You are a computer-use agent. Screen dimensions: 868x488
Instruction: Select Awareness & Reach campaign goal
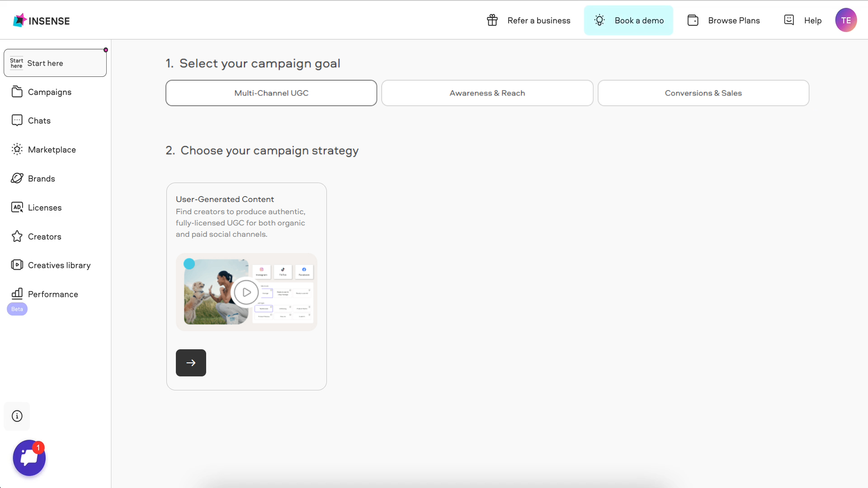coord(487,93)
